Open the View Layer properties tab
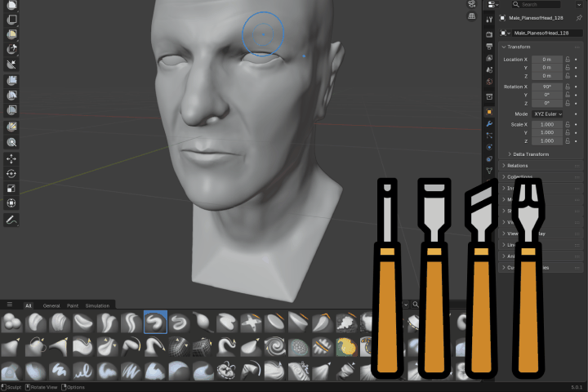This screenshot has width=588, height=392. click(489, 58)
